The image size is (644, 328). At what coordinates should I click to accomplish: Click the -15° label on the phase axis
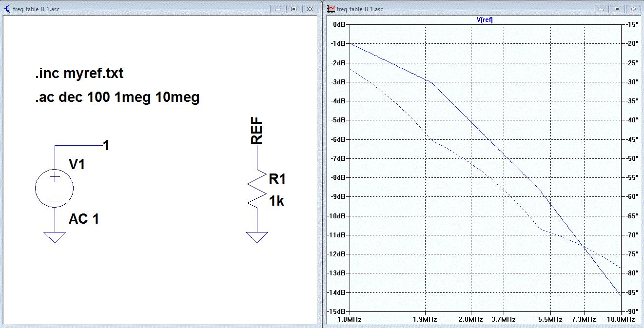tap(632, 24)
